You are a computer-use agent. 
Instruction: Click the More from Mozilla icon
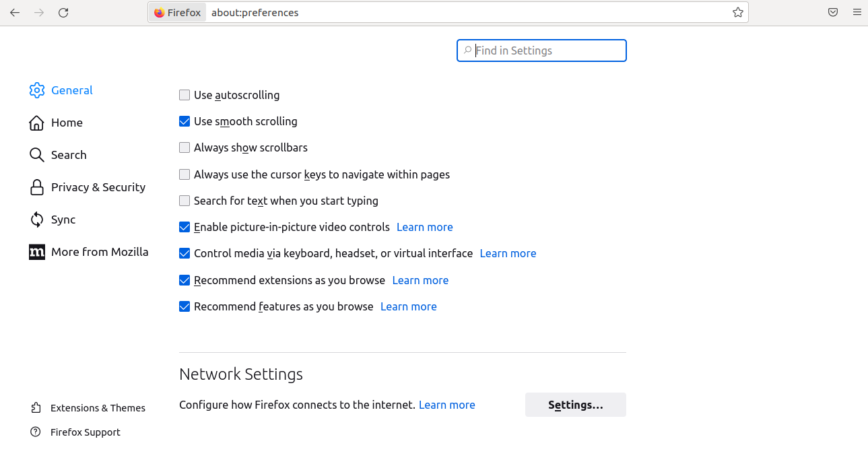click(37, 251)
